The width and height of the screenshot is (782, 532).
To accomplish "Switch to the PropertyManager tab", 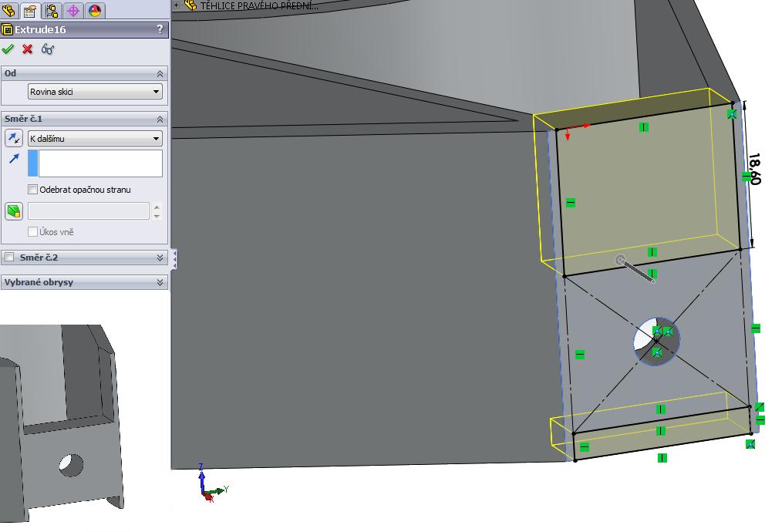I will (x=30, y=10).
